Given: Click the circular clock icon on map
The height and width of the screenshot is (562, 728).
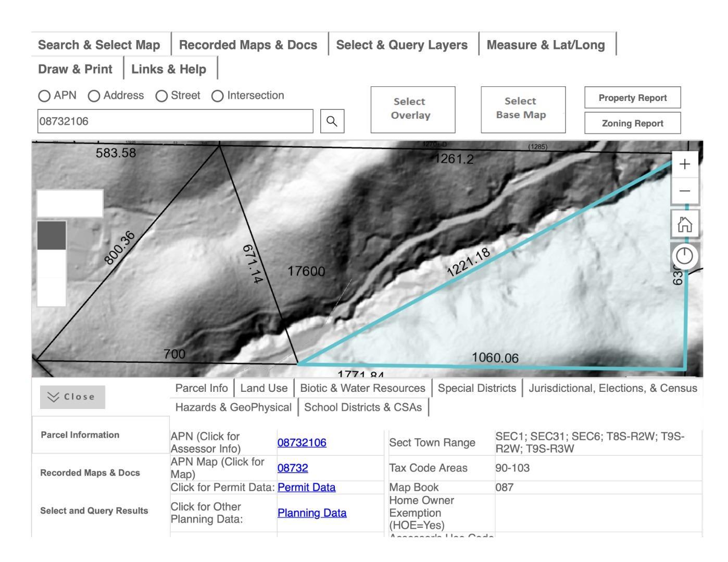Looking at the screenshot, I should 684,256.
